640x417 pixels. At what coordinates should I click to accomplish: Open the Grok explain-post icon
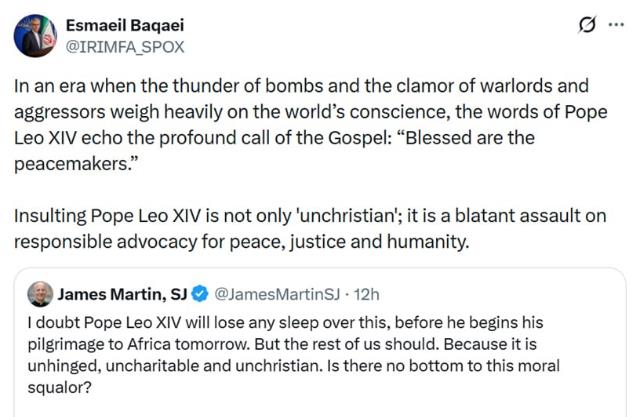click(x=589, y=23)
